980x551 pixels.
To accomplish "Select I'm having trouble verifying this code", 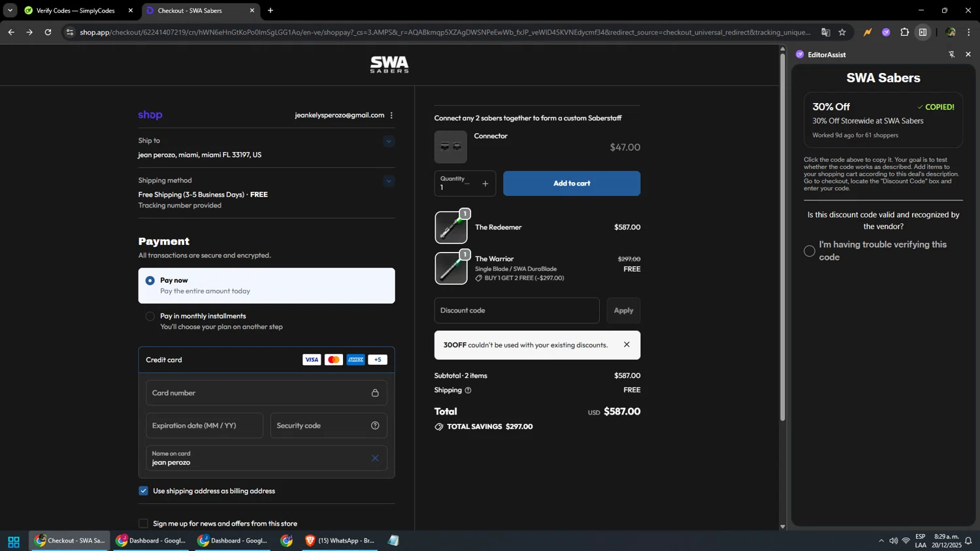I will (809, 251).
